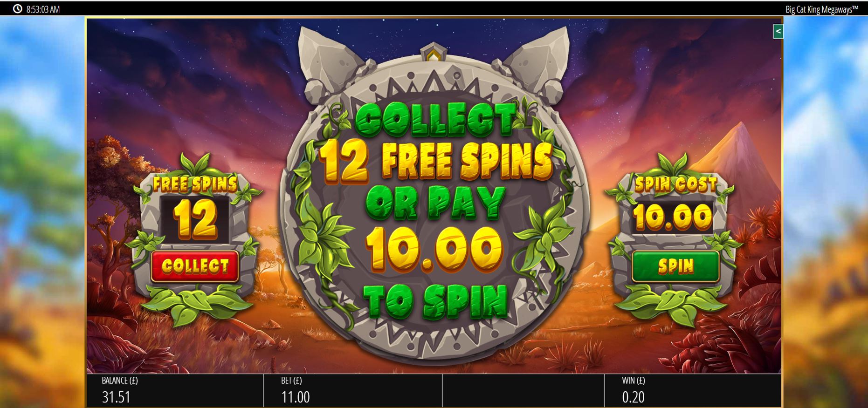Click the Spin Cost header on right stone
The width and height of the screenshot is (868, 408).
point(675,184)
